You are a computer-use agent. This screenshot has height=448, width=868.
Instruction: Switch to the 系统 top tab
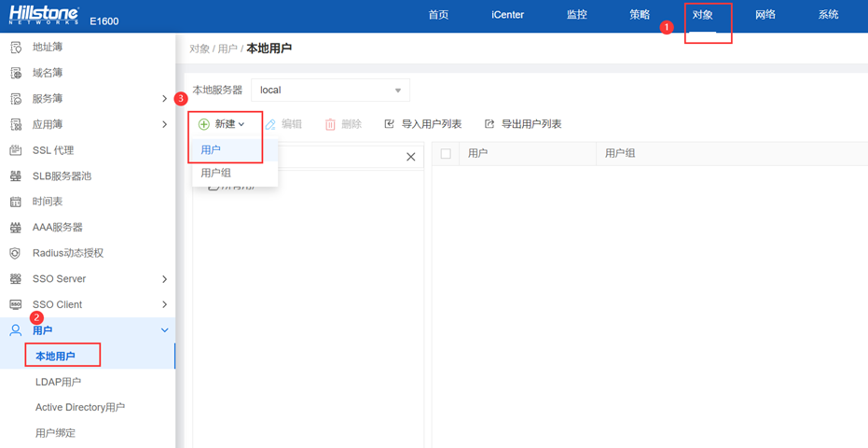(829, 15)
